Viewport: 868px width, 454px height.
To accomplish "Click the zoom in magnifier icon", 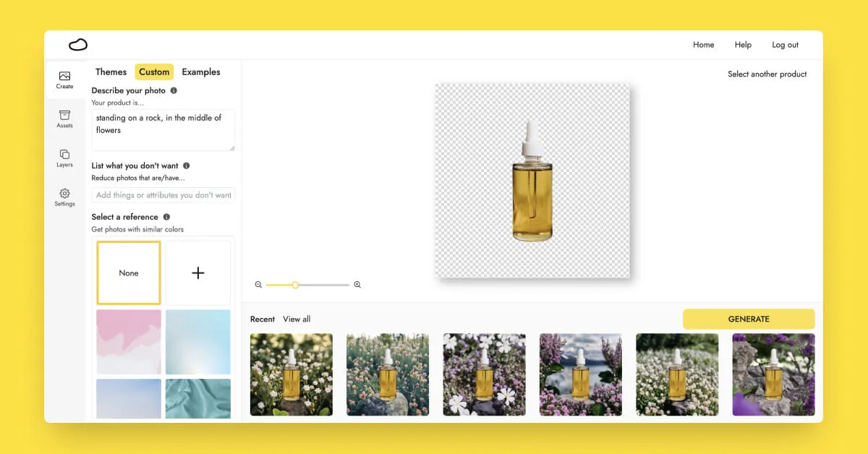I will click(x=357, y=285).
